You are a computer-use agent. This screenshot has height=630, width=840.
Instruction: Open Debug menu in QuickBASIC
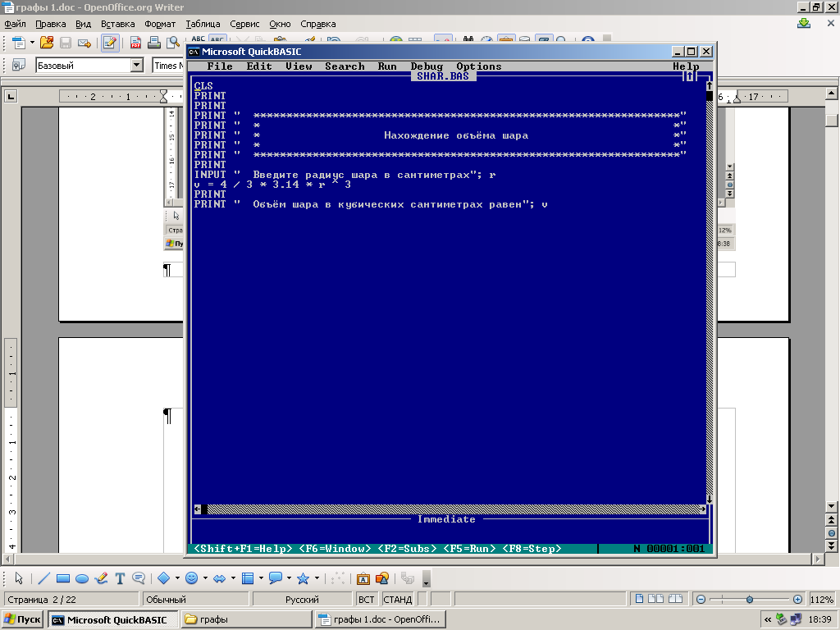[x=427, y=66]
